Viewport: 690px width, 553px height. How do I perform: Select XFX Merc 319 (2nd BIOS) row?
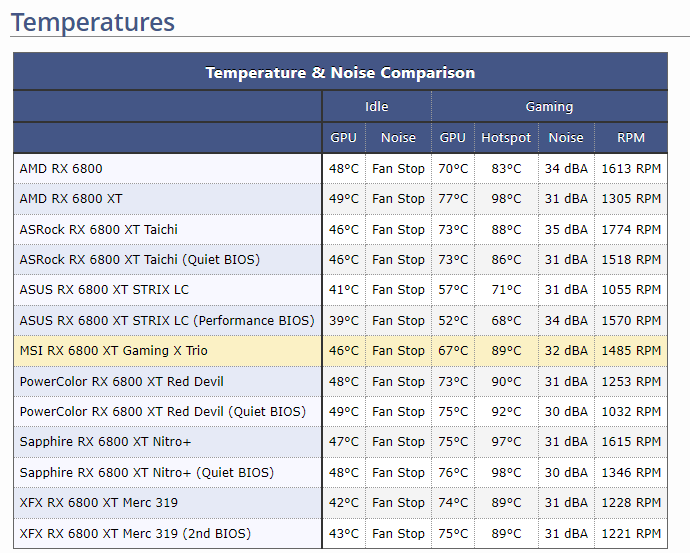pyautogui.click(x=135, y=533)
